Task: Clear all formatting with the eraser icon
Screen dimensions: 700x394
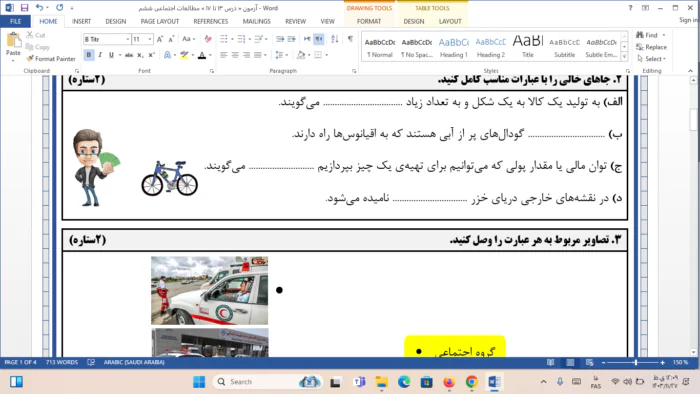Action: [x=208, y=39]
